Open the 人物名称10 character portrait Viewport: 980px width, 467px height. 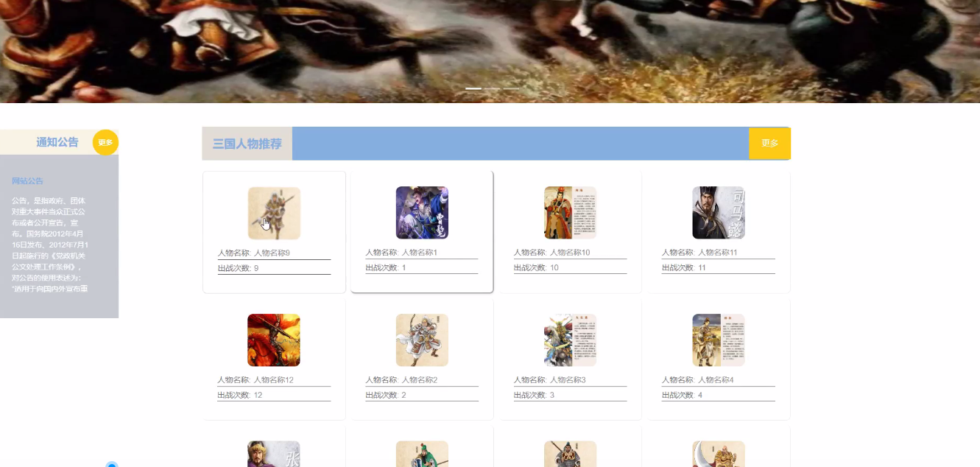(570, 212)
